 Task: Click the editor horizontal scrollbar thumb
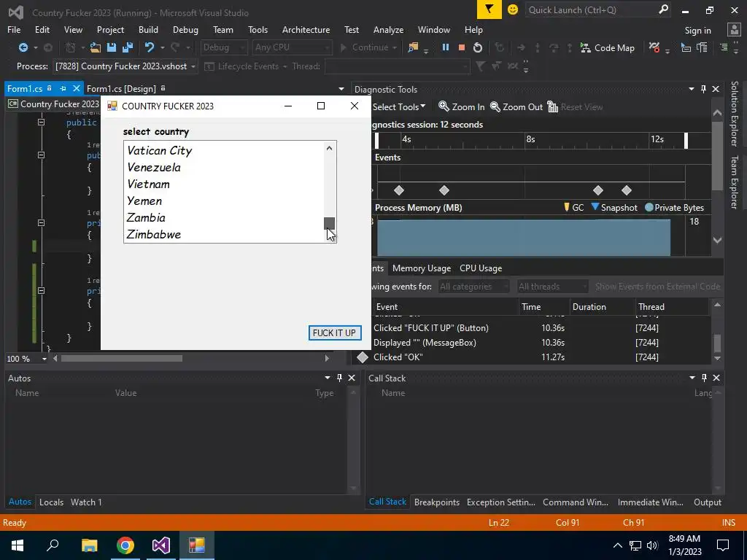tap(122, 358)
